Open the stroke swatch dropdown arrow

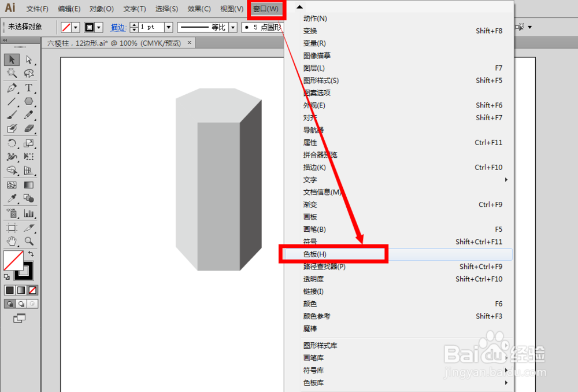[98, 27]
